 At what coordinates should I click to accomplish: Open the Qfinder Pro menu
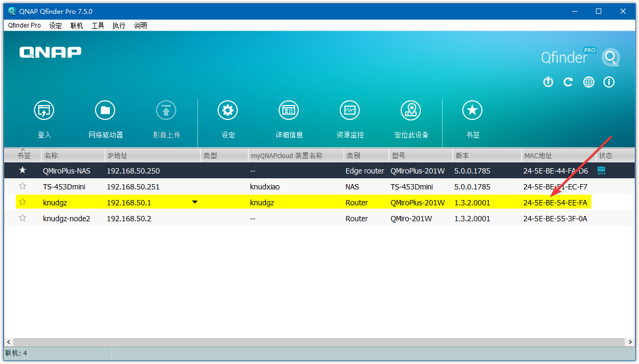pyautogui.click(x=24, y=25)
